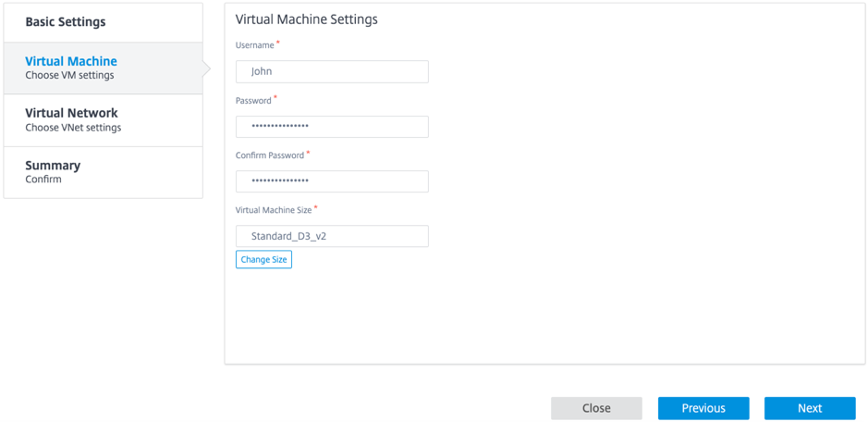Screen dimensions: 868x422
Task: Proceed with the Next button
Action: point(810,408)
